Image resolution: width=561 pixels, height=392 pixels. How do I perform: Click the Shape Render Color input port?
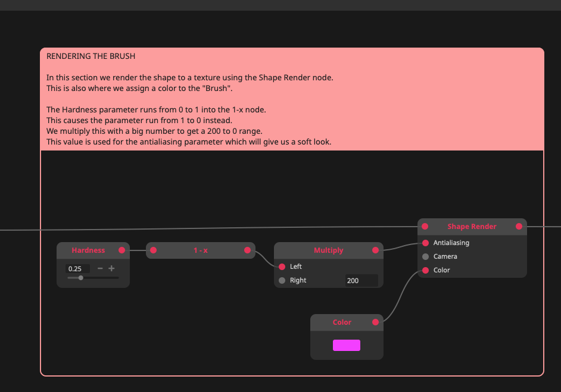426,270
